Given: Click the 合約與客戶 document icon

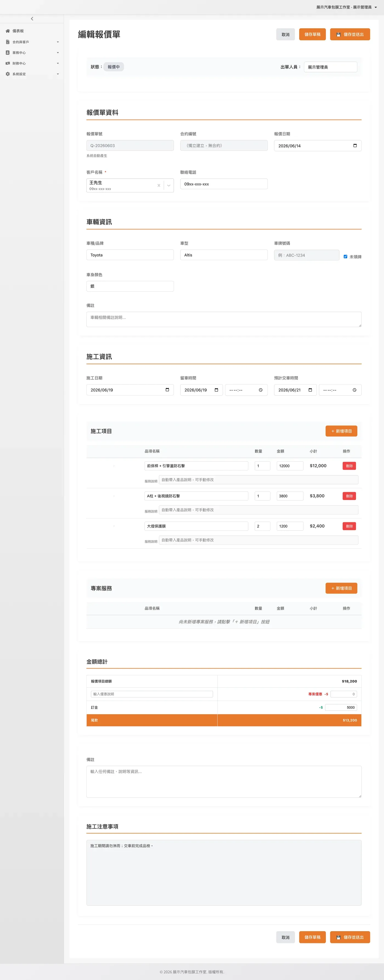Looking at the screenshot, I should (8, 42).
